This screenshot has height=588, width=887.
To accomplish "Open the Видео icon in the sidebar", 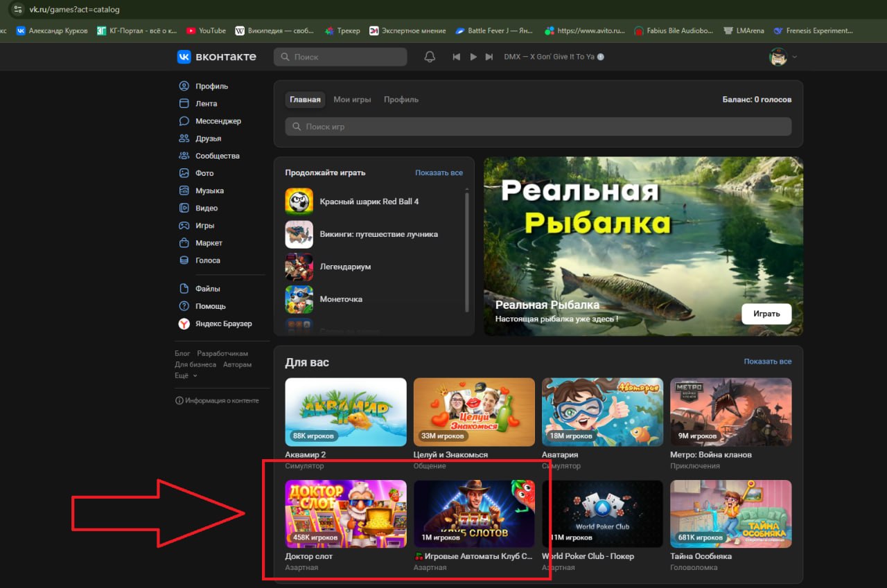I will point(184,208).
